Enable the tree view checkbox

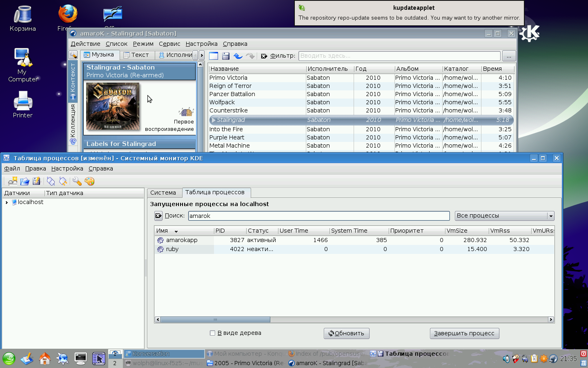[212, 333]
